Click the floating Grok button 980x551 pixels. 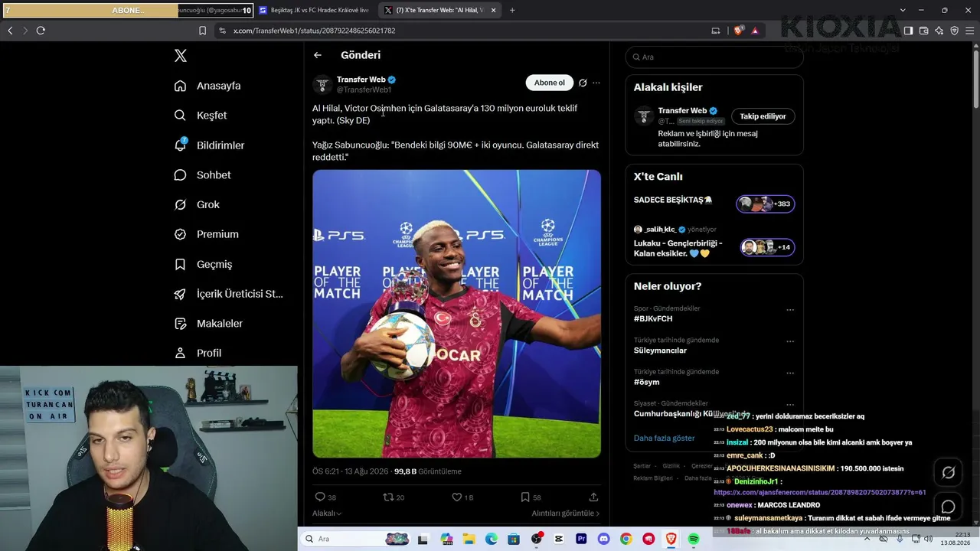click(x=948, y=472)
